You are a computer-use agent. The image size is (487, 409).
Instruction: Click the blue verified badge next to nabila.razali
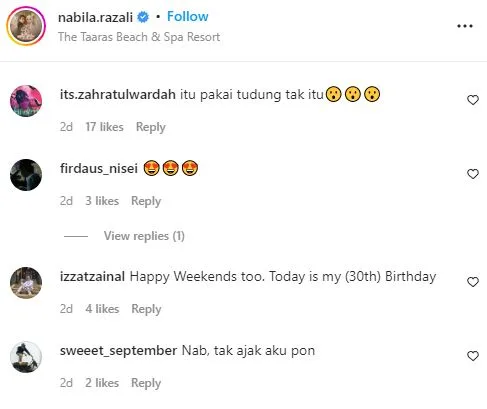coord(143,17)
